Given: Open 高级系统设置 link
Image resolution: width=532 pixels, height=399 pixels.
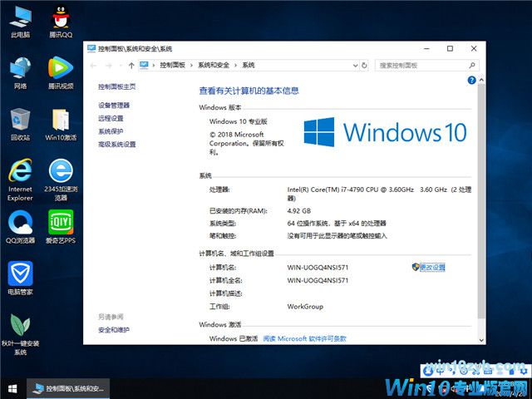Looking at the screenshot, I should (117, 144).
